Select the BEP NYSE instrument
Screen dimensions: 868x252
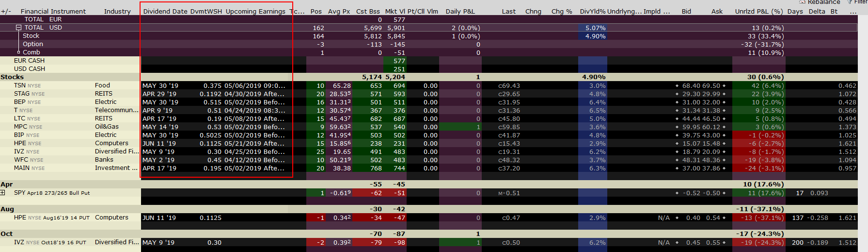pyautogui.click(x=27, y=102)
